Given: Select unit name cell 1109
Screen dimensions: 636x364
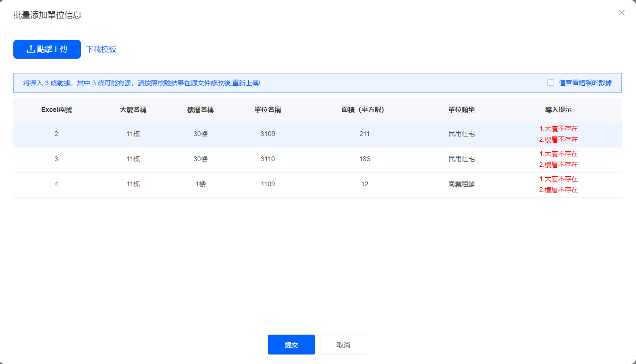Looking at the screenshot, I should click(x=268, y=184).
